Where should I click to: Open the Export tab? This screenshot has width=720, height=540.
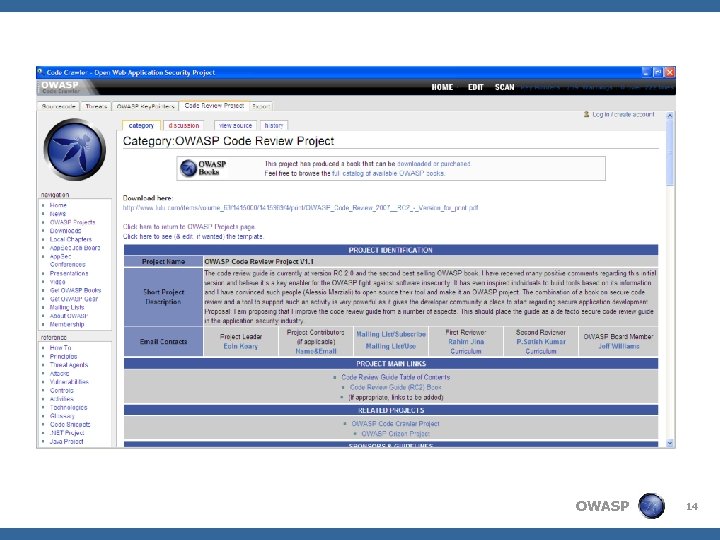(x=261, y=106)
